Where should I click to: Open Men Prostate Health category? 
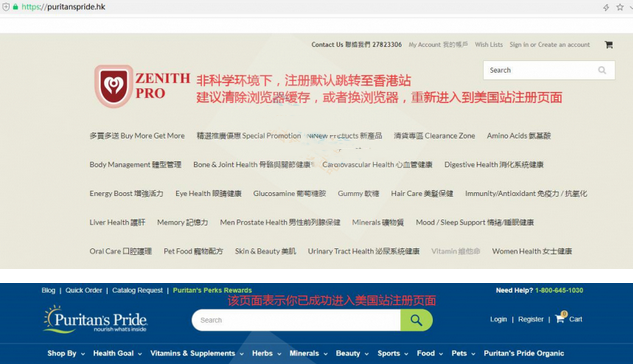280,222
